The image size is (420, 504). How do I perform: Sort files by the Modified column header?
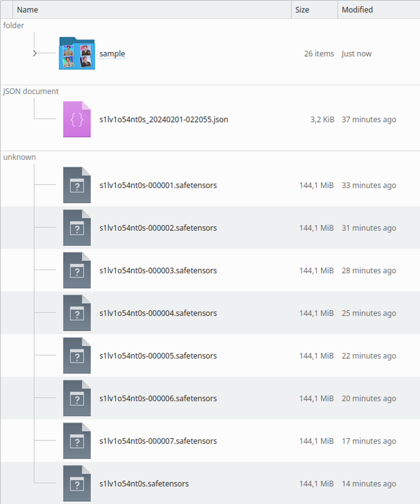(379, 9)
